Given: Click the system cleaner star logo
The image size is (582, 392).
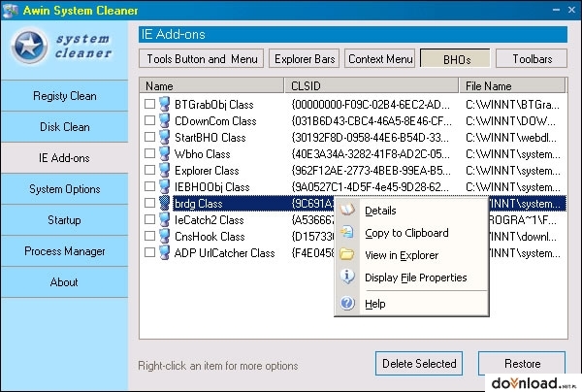Looking at the screenshot, I should (x=29, y=47).
